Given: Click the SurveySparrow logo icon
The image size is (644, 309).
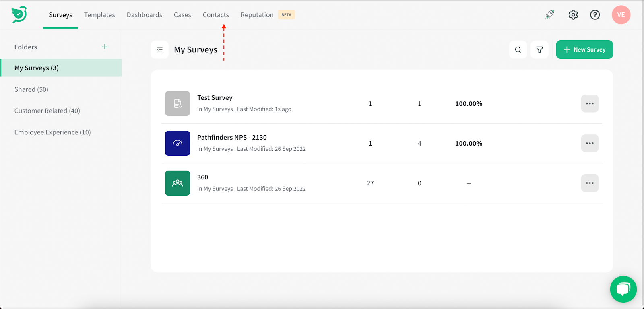Looking at the screenshot, I should pos(19,14).
